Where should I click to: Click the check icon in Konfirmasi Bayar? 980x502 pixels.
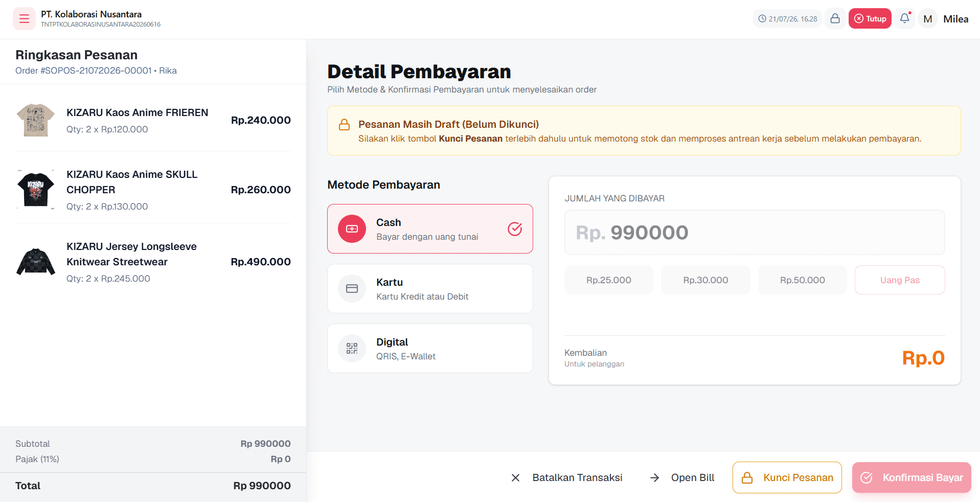pyautogui.click(x=867, y=477)
